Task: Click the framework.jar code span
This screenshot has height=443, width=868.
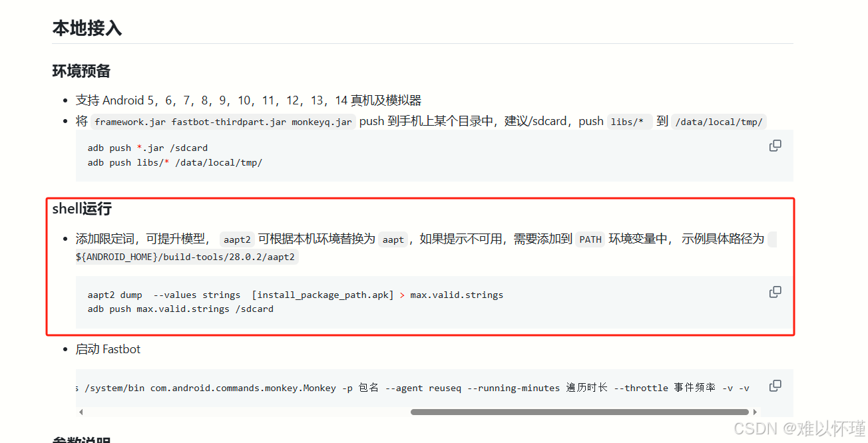Action: [129, 121]
